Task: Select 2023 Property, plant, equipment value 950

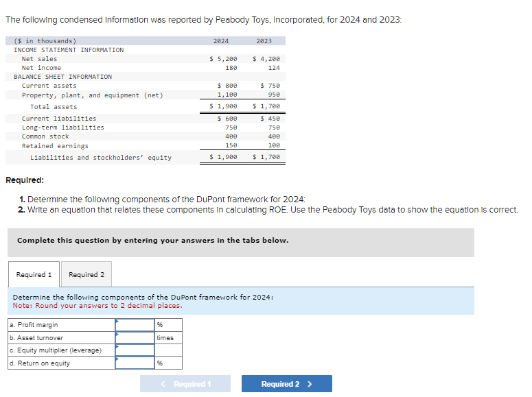Action: (274, 95)
